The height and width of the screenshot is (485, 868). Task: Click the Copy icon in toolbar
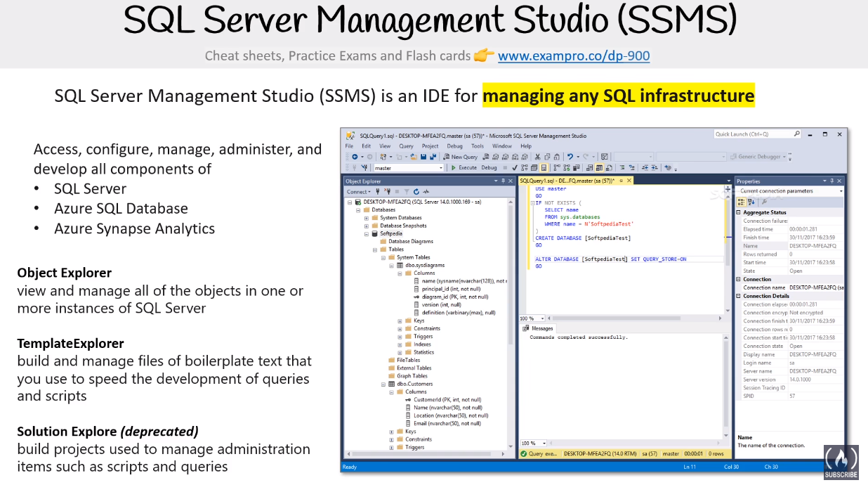coord(547,157)
